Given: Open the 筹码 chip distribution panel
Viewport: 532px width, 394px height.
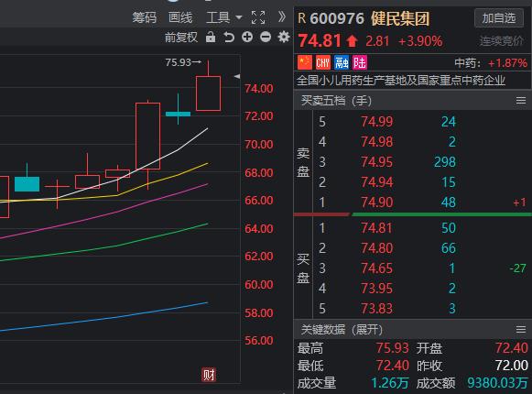Looking at the screenshot, I should click(145, 17).
